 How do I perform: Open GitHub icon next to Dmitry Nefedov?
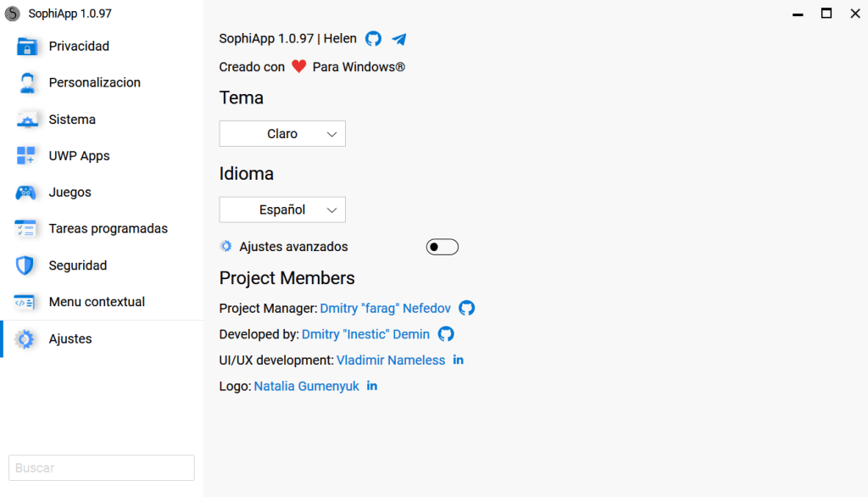[467, 308]
